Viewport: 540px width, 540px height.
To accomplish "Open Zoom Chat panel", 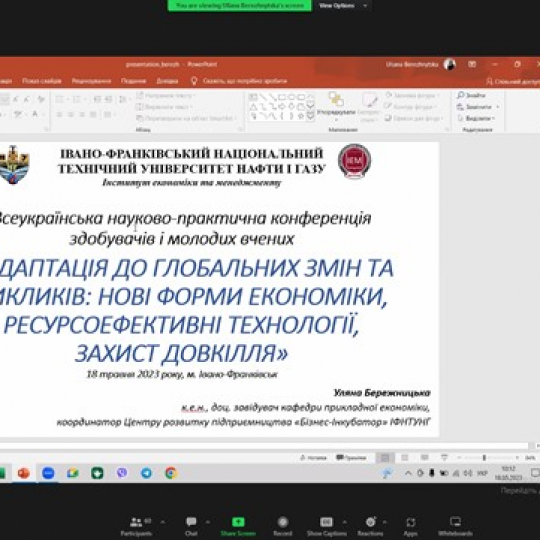I will (x=191, y=527).
